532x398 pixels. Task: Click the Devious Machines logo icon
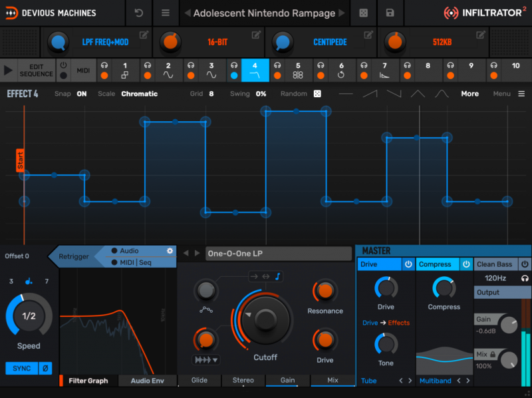pos(12,13)
